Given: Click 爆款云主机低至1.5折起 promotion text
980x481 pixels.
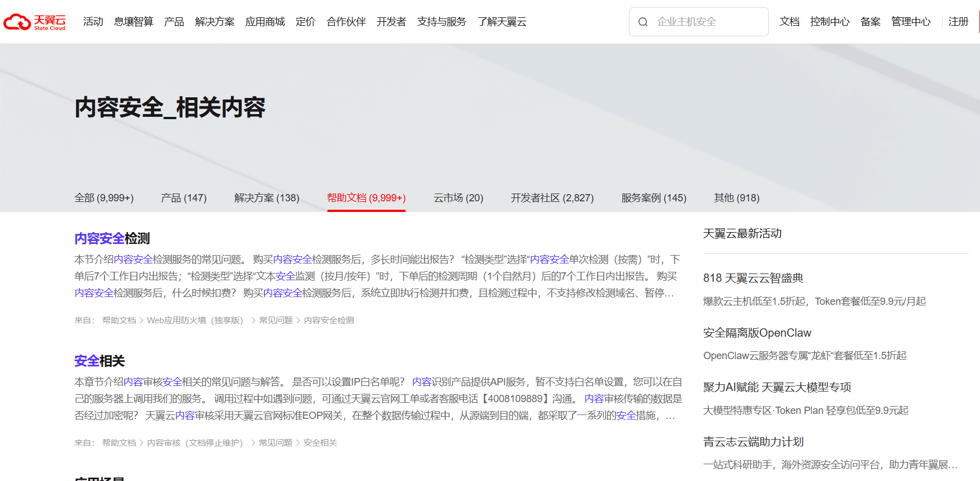Looking at the screenshot, I should click(x=815, y=301).
